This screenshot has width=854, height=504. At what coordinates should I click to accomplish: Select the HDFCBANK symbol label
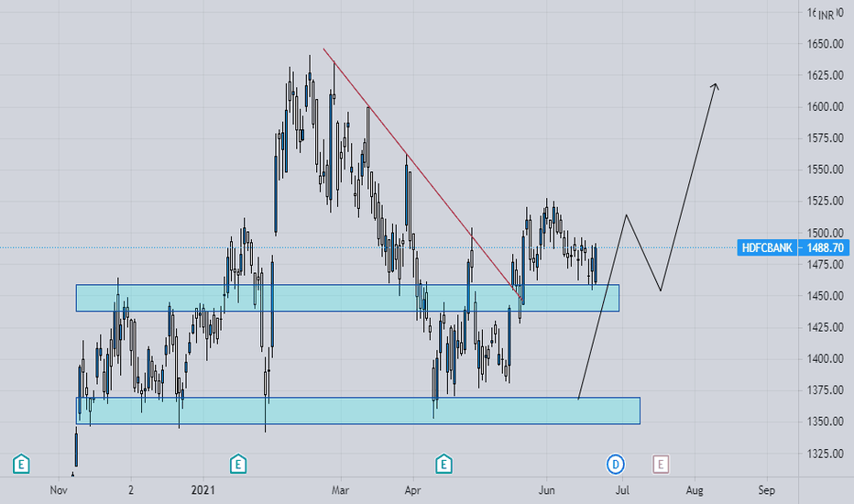[767, 248]
